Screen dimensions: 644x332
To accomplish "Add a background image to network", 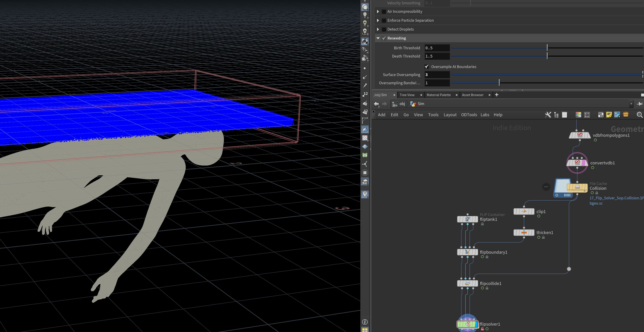I will pos(617,115).
